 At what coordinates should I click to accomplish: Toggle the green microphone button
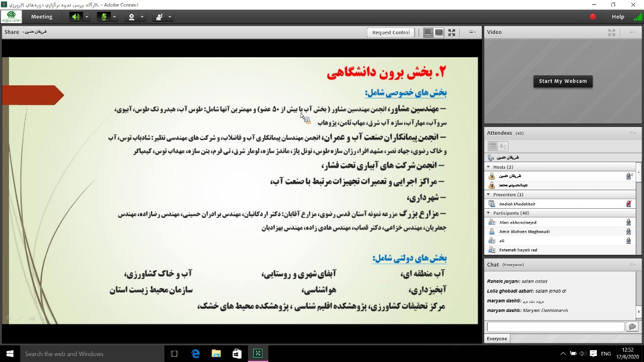pyautogui.click(x=104, y=17)
